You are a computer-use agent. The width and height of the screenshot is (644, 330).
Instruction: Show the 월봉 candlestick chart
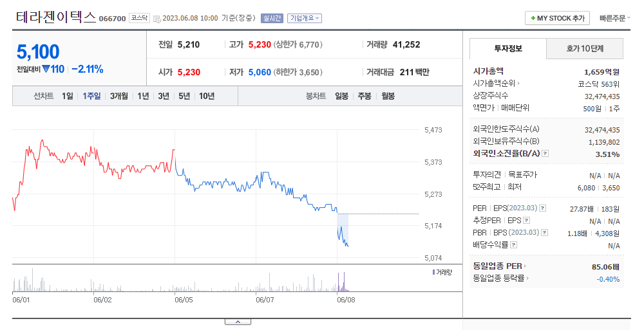coord(388,96)
